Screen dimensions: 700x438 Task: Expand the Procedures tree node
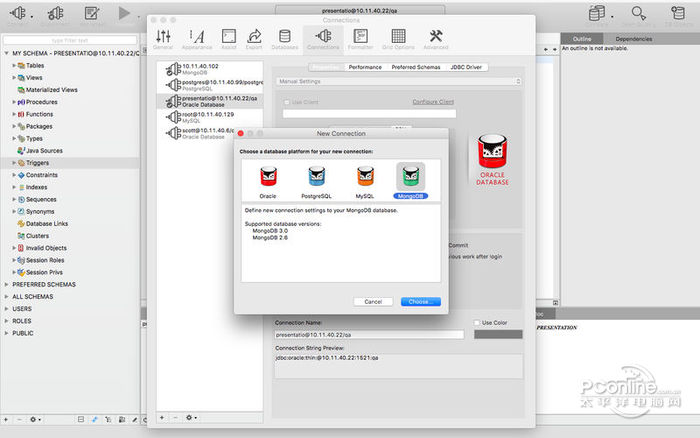click(14, 102)
